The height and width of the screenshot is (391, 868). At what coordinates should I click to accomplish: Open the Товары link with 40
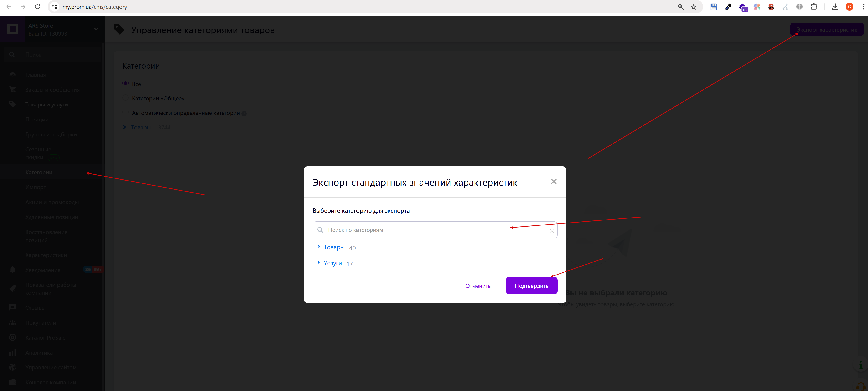click(334, 247)
